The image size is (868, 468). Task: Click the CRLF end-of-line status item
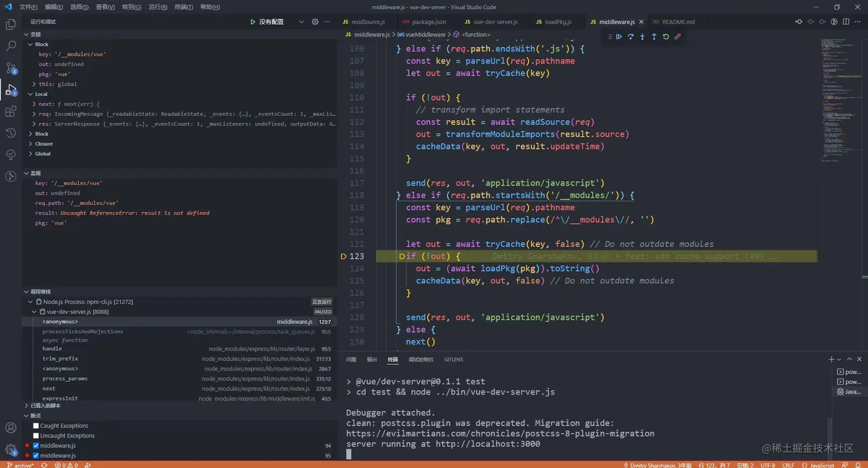coord(788,465)
